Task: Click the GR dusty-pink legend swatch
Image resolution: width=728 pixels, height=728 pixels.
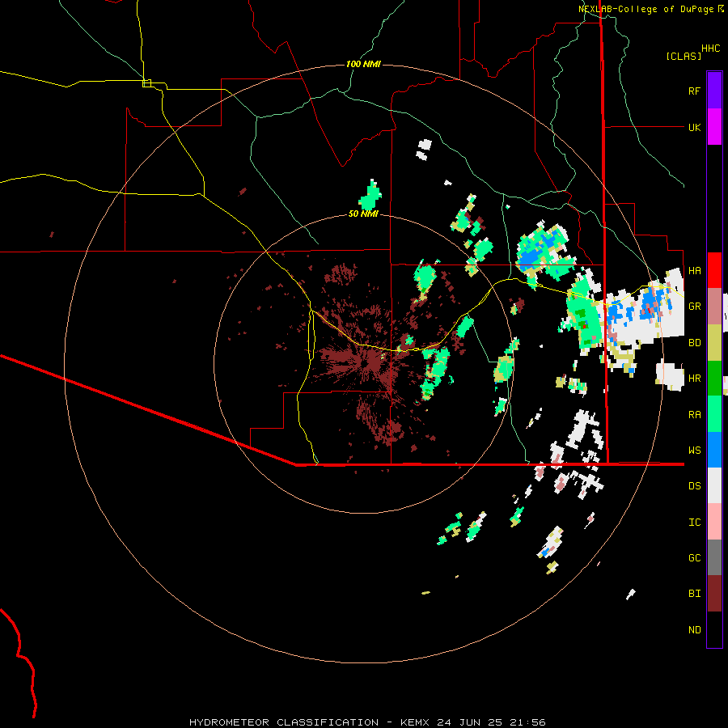Action: click(x=714, y=307)
